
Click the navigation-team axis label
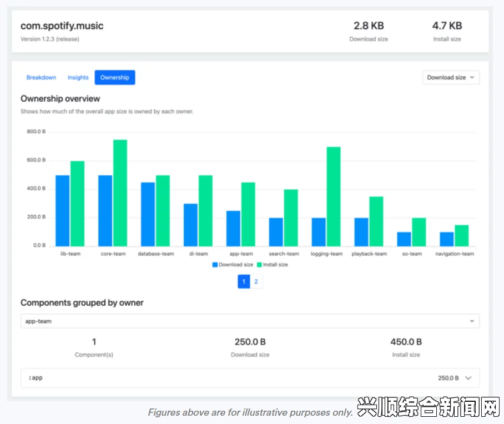click(455, 254)
